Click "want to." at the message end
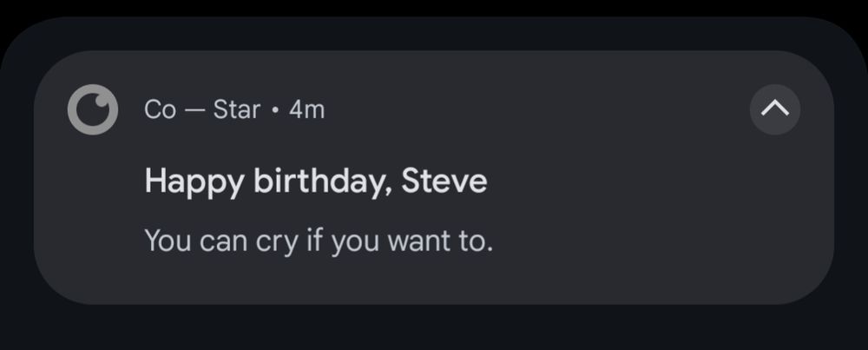868x350 pixels. pyautogui.click(x=440, y=242)
